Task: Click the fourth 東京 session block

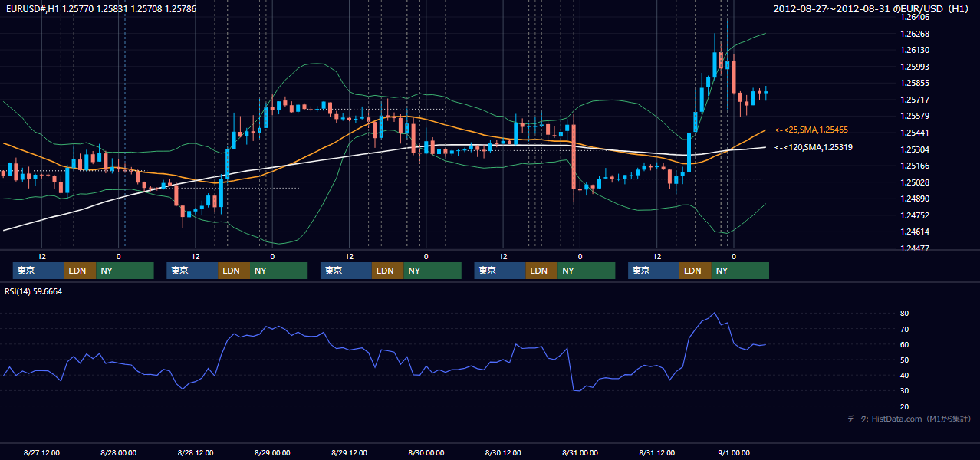Action: click(500, 271)
